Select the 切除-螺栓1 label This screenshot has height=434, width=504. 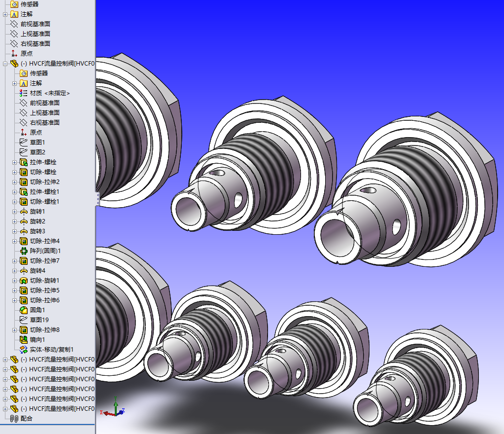tap(45, 202)
